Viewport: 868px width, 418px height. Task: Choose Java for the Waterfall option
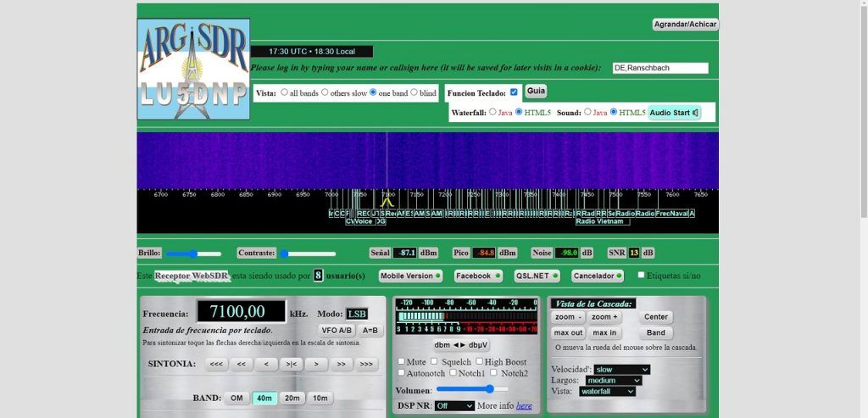[492, 112]
